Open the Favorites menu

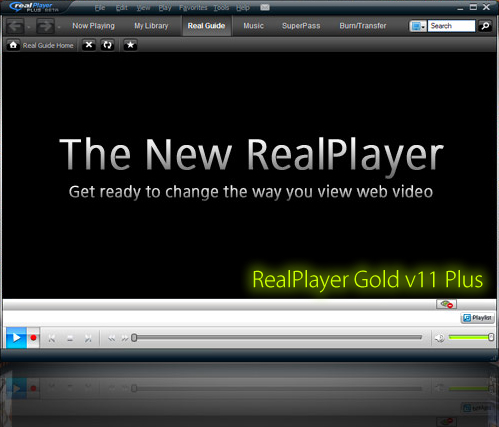tap(193, 8)
